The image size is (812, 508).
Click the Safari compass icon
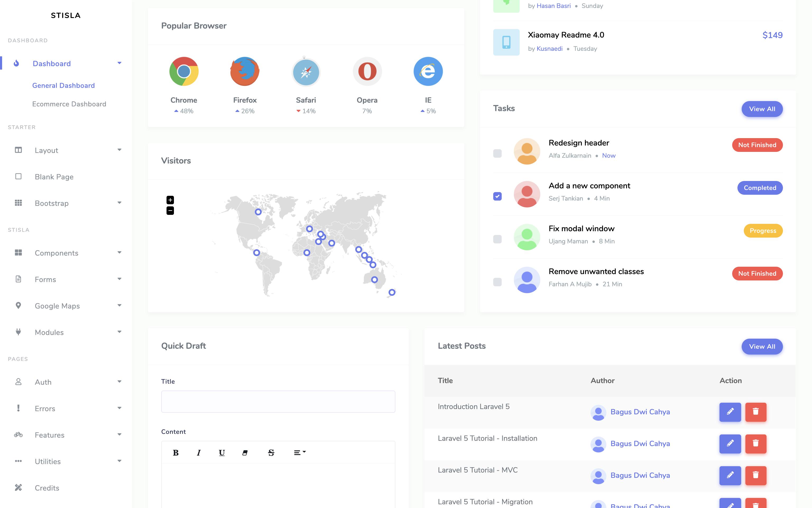tap(306, 71)
